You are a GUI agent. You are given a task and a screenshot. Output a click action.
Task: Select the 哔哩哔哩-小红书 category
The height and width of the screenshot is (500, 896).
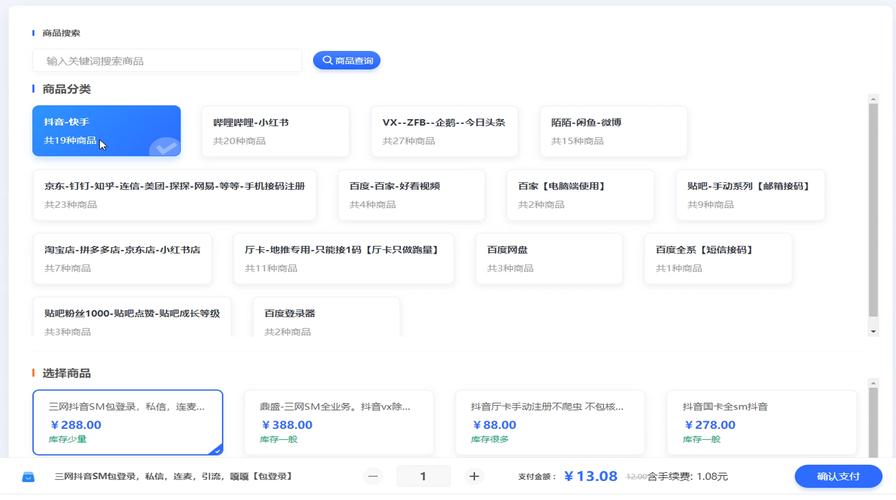(275, 131)
